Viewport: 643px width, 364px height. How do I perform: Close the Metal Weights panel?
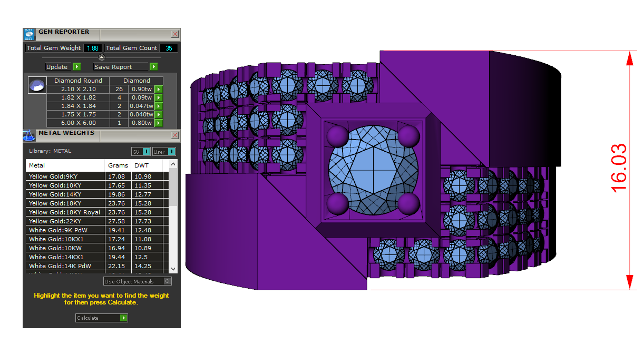click(x=174, y=135)
